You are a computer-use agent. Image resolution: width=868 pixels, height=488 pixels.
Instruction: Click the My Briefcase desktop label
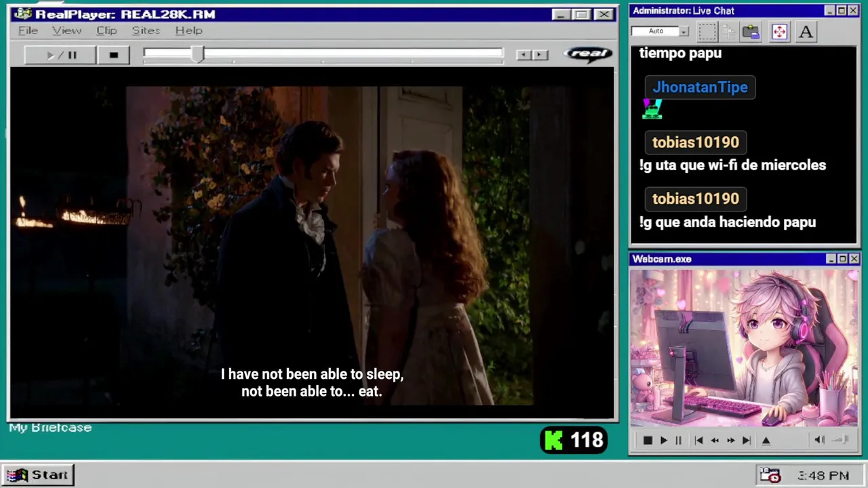pyautogui.click(x=50, y=428)
